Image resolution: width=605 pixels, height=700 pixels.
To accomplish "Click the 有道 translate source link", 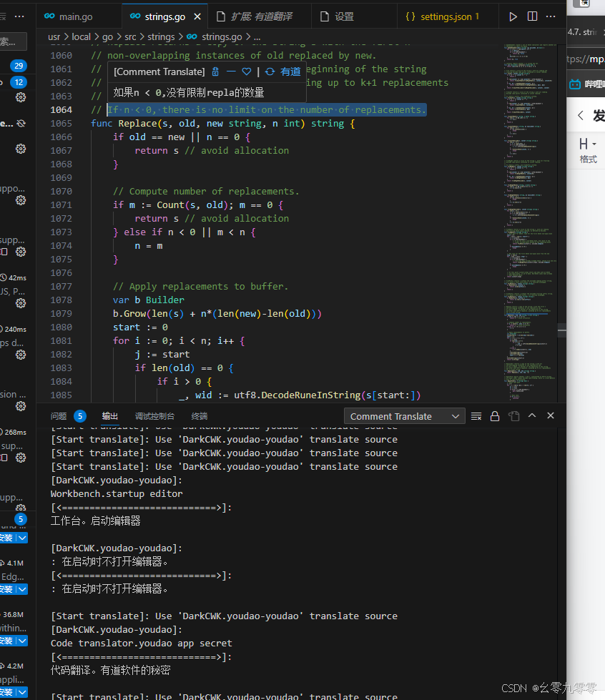I will [x=290, y=72].
